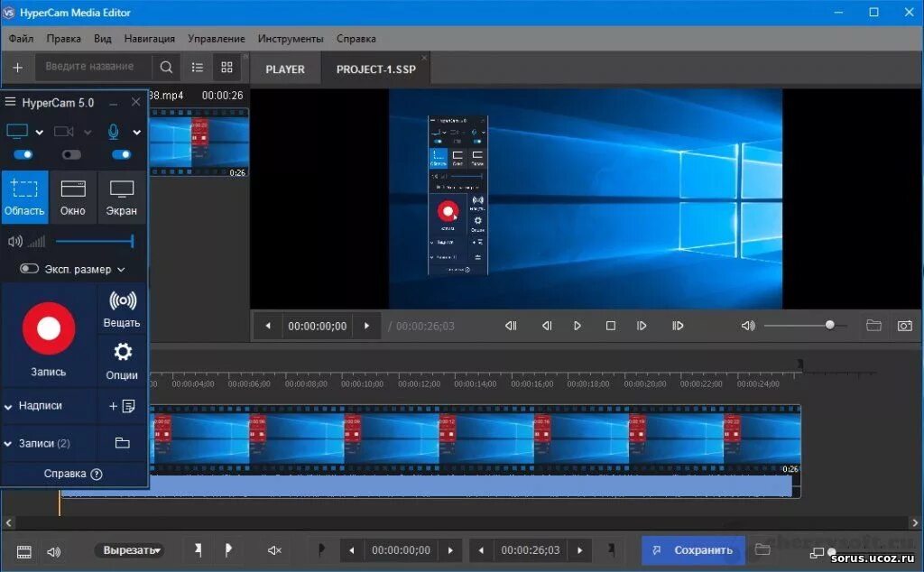The height and width of the screenshot is (572, 924).
Task: Open the Инструменты menu
Action: click(291, 39)
